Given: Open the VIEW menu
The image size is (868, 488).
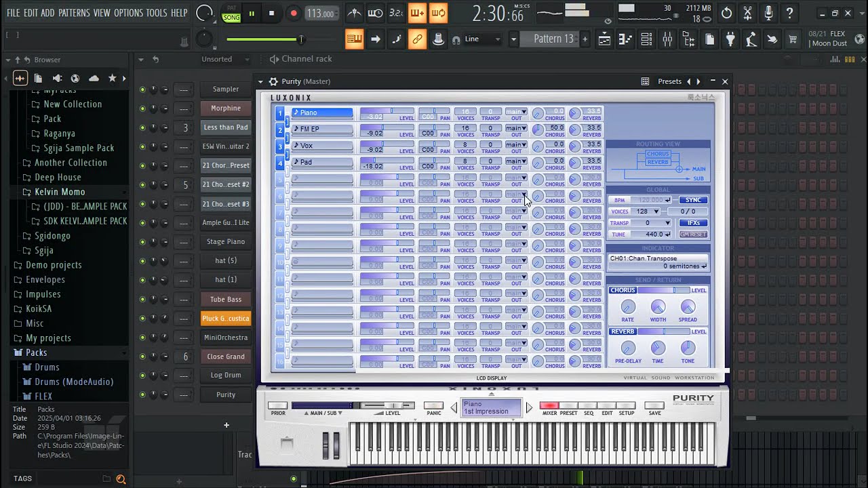Looking at the screenshot, I should 102,13.
